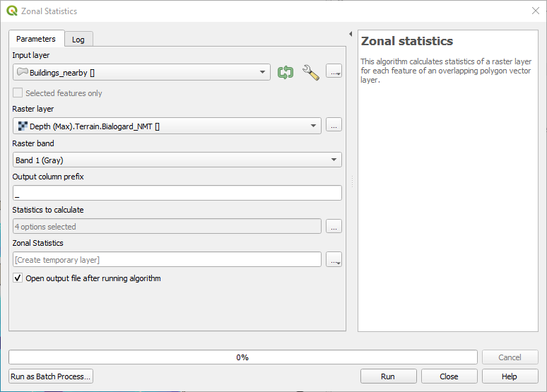The image size is (547, 392).
Task: Switch to the Log tab
Action: point(78,40)
